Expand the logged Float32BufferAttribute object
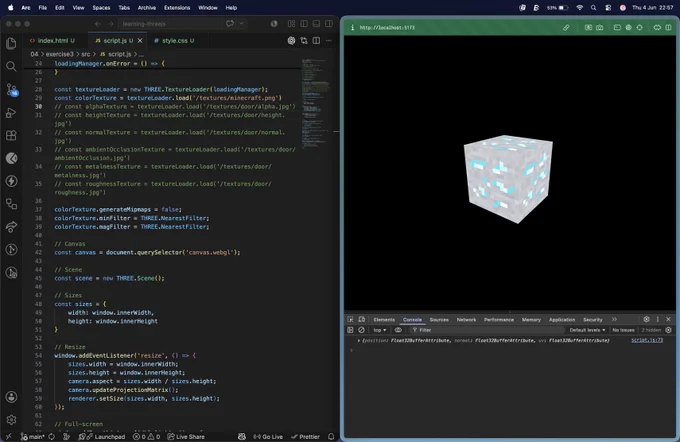 coord(359,341)
